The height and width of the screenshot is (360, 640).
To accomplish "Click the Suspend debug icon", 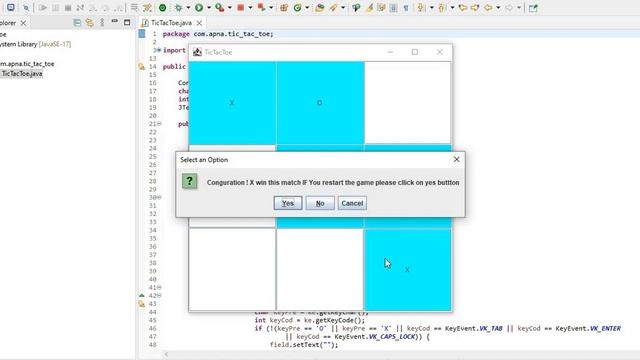I will 56,8.
